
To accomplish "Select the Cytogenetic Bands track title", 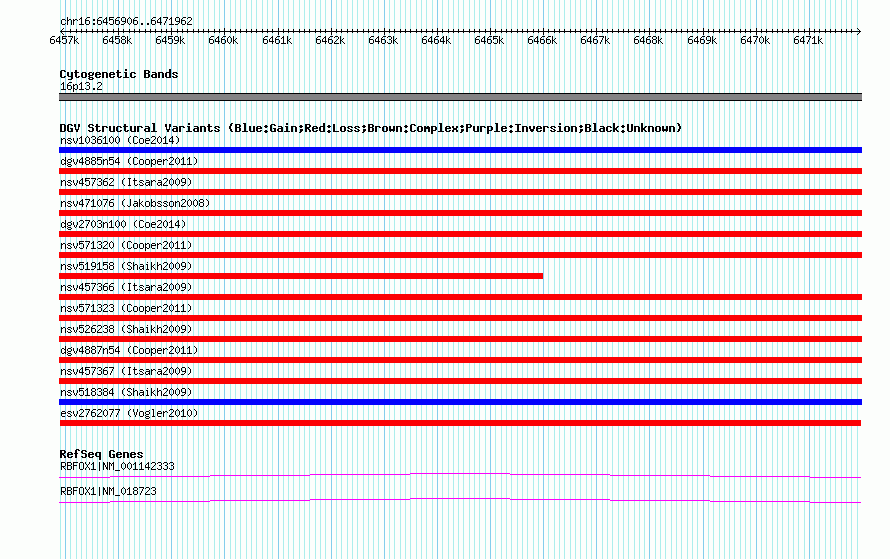I will (x=119, y=74).
